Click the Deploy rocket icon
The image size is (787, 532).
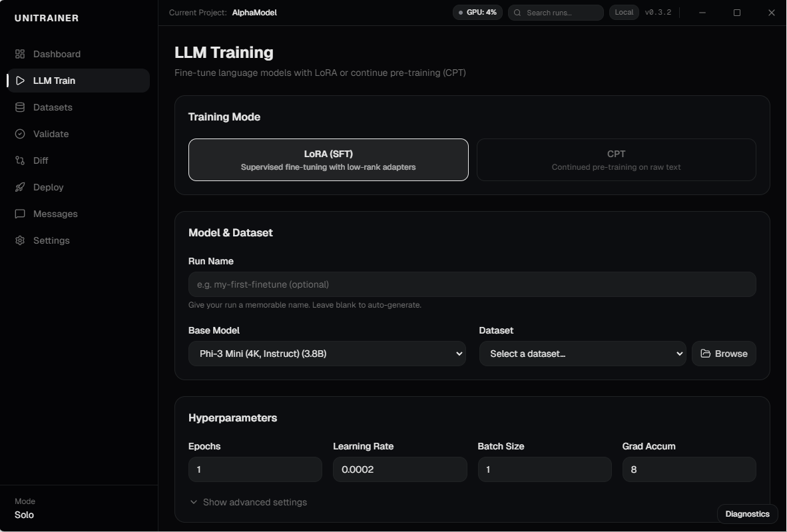[x=20, y=187]
